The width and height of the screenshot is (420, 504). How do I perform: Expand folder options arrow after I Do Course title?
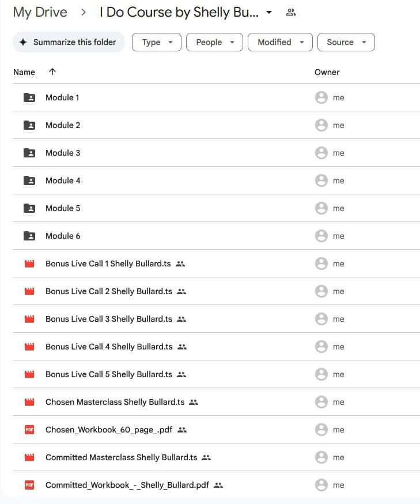tap(269, 13)
